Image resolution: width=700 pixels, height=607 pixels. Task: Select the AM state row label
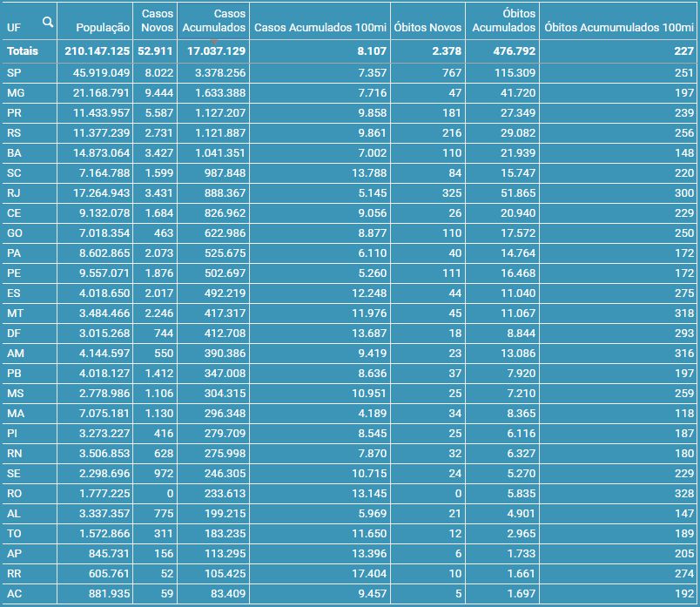pyautogui.click(x=15, y=354)
